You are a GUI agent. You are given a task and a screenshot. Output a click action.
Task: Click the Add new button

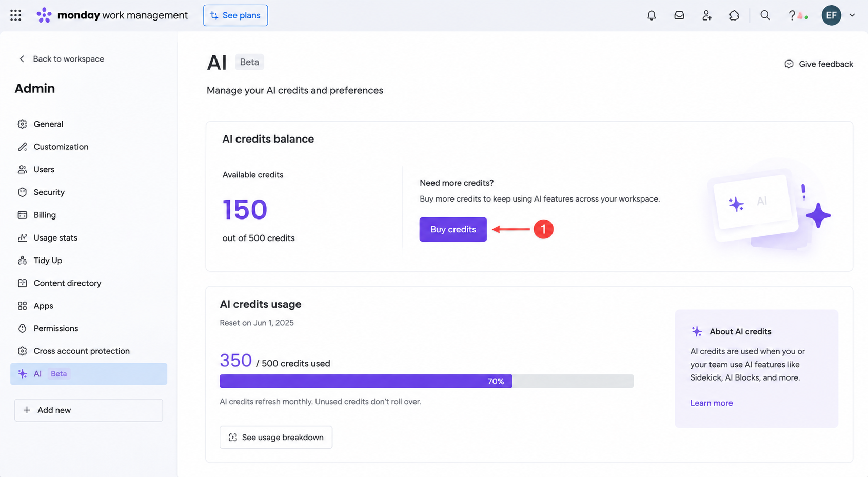tap(89, 410)
